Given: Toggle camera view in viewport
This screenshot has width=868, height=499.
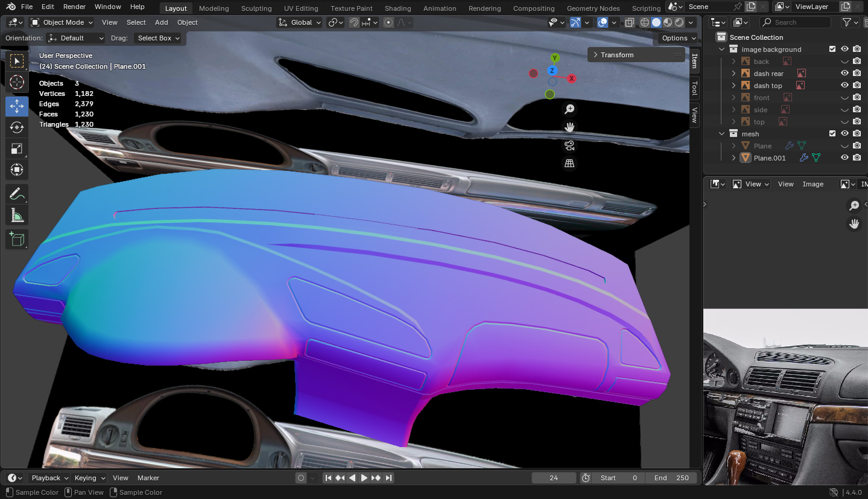Looking at the screenshot, I should [569, 145].
